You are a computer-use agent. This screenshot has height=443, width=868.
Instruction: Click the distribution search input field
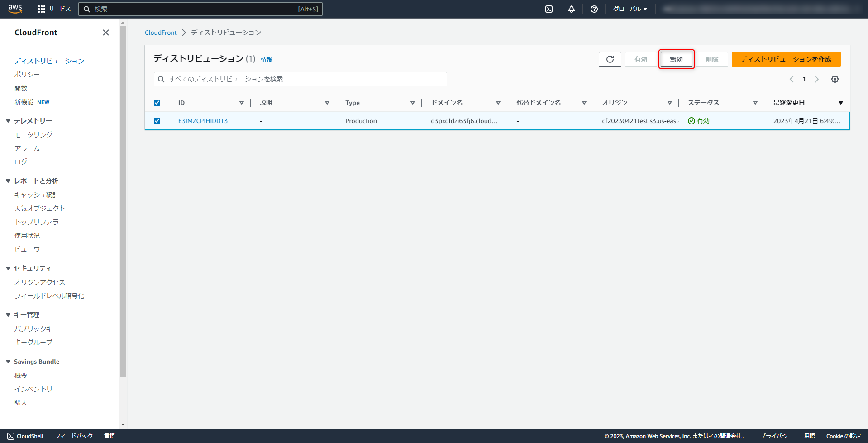tap(300, 79)
